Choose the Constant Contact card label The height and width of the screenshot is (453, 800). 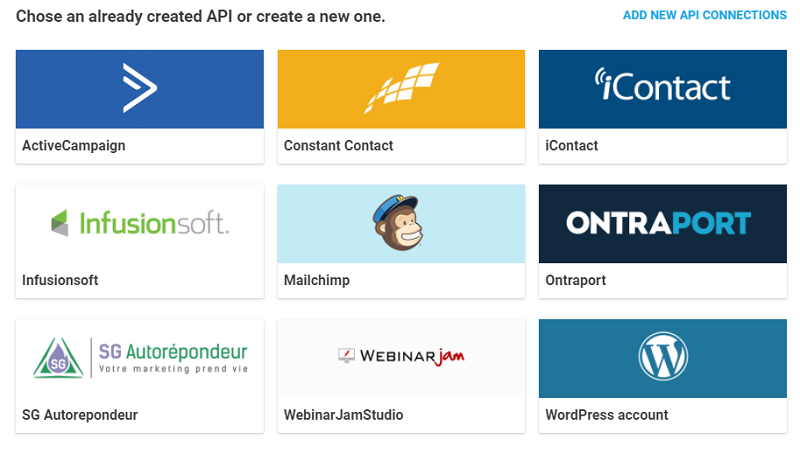pyautogui.click(x=338, y=146)
